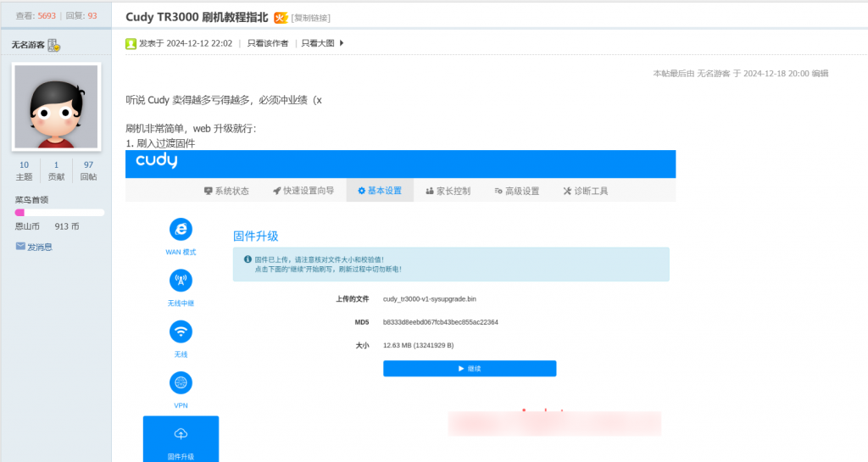868x462 pixels.
Task: Select the 无线中继 repeater icon
Action: point(181,281)
